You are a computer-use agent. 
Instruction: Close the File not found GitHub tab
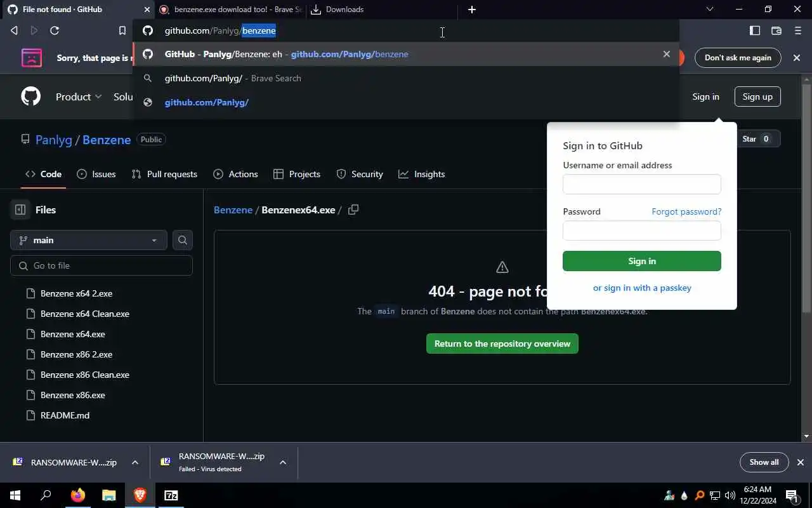point(147,10)
